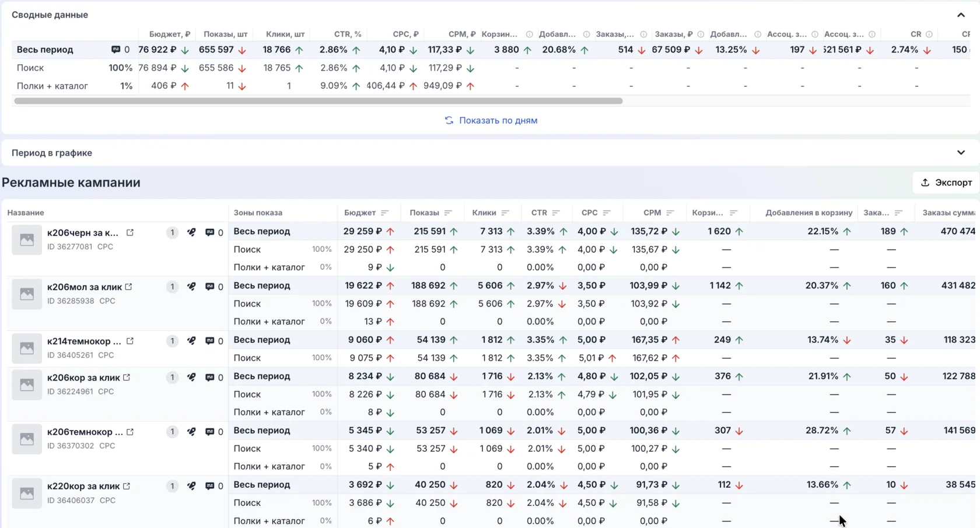Click rocket icon for к206кор за клик
Screen dimensions: 980x528
(191, 377)
